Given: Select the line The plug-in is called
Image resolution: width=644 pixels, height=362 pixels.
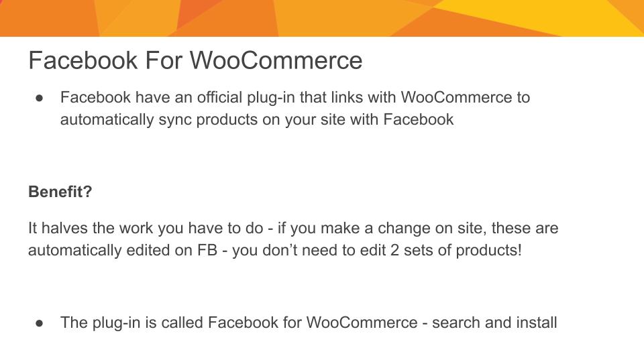Looking at the screenshot, I should 309,322.
